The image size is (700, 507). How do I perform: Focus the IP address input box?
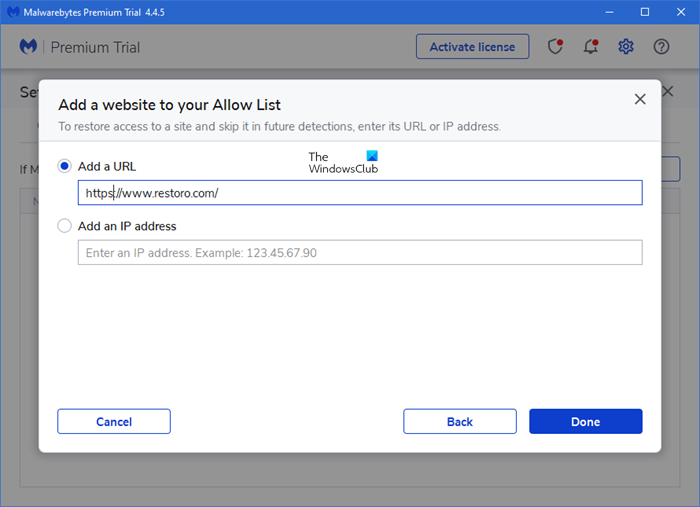tap(360, 253)
